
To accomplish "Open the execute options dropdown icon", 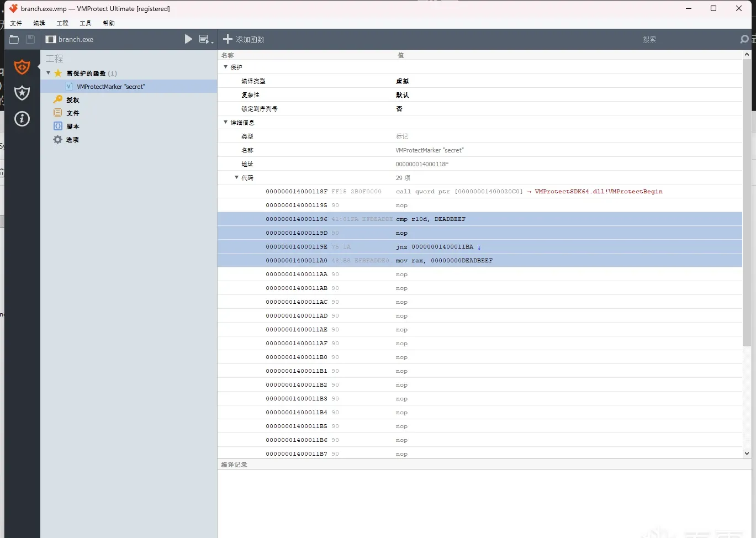I will coord(205,39).
